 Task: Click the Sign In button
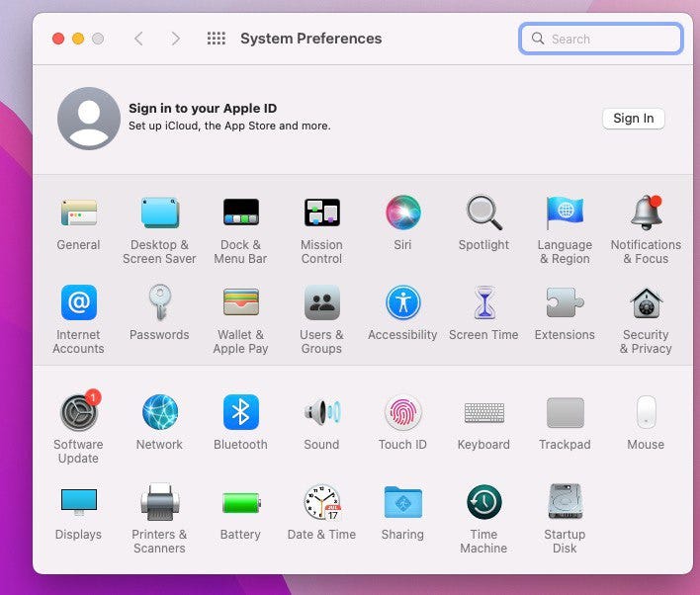633,119
